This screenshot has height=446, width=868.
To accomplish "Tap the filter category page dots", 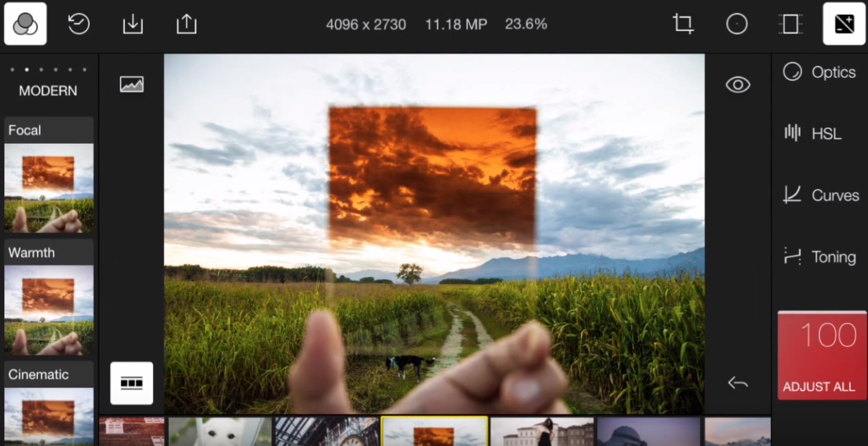I will pos(48,70).
